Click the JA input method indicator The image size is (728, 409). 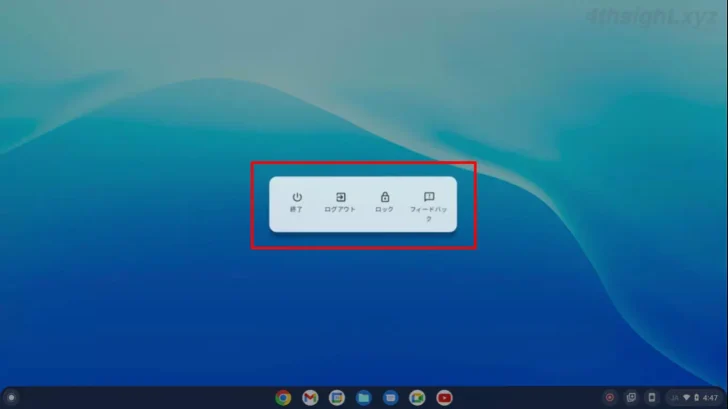[x=675, y=398]
